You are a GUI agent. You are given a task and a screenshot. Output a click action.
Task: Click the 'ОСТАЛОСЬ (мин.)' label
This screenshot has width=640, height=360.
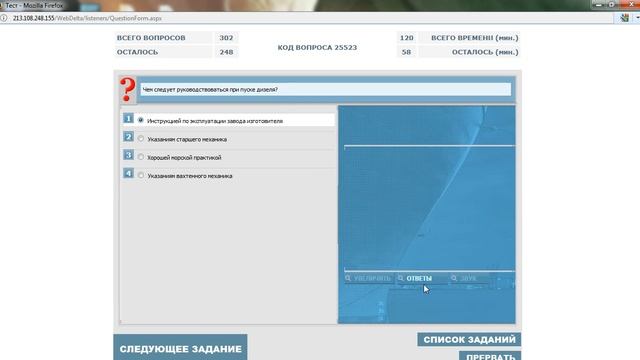485,52
